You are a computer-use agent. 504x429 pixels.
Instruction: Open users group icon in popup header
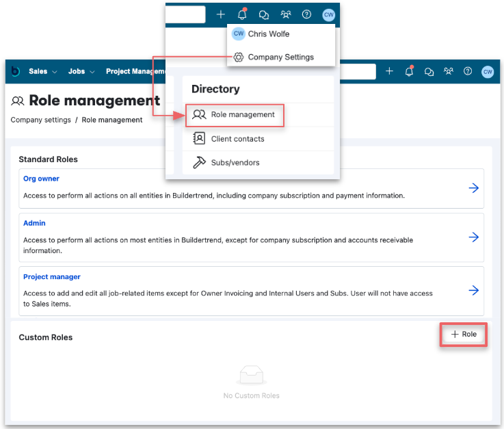[285, 14]
